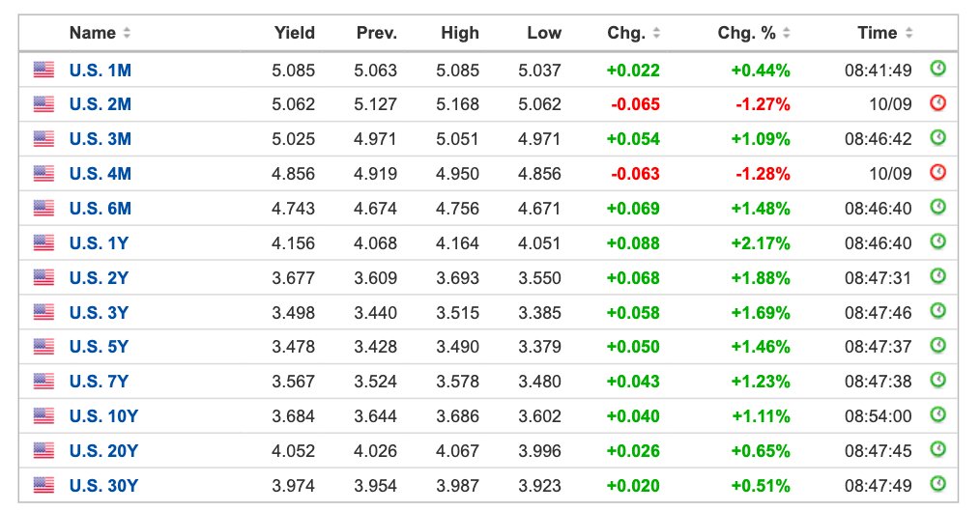Click the green clock icon in U.S. 6M row
Viewport: 980px width, 512px height.
point(937,207)
